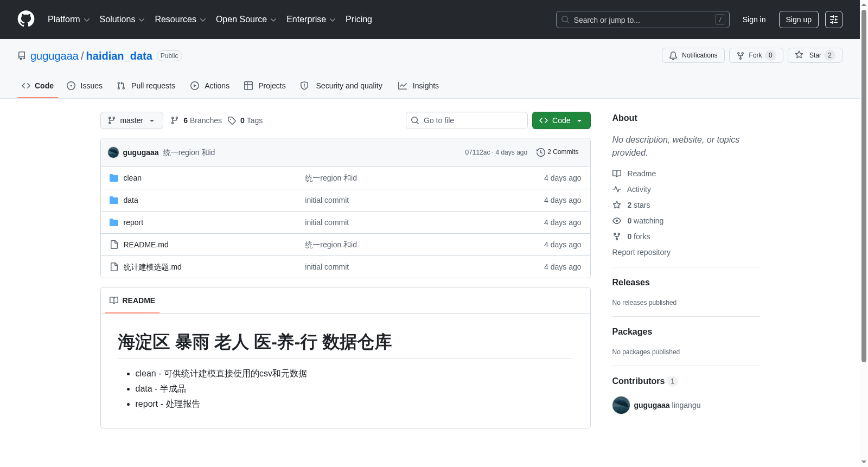Image resolution: width=868 pixels, height=467 pixels.
Task: Switch to the Issues tab
Action: coord(85,86)
